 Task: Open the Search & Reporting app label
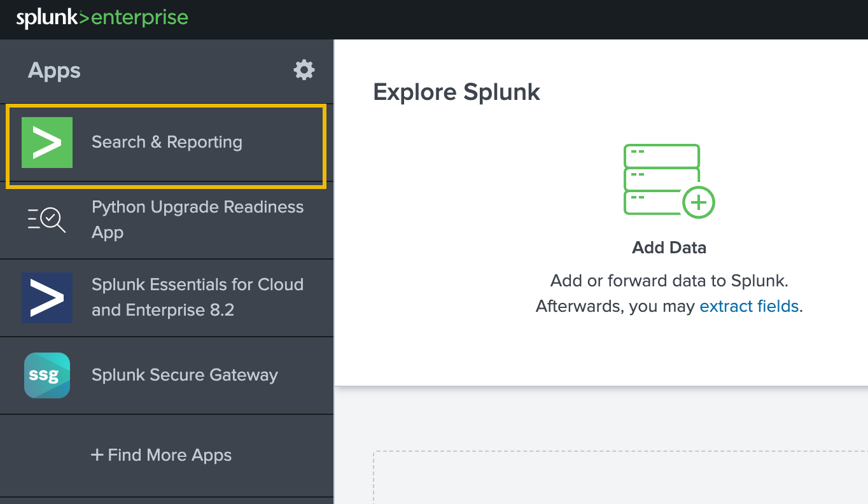(x=167, y=142)
